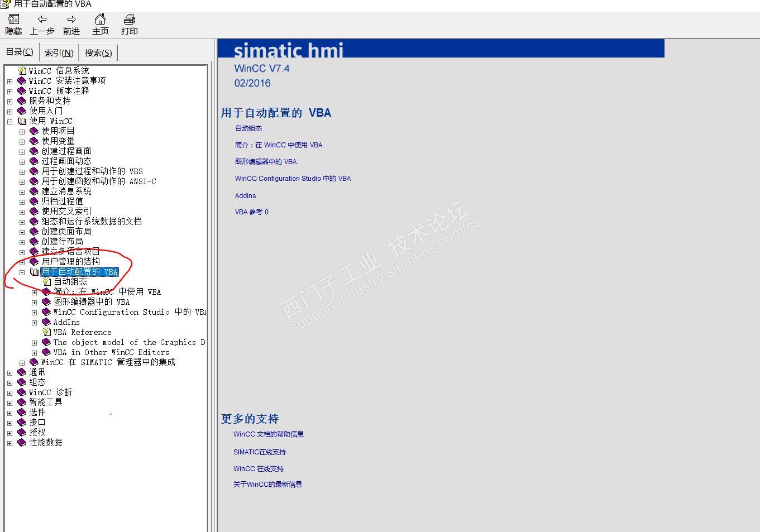Click the book icon beside 建立消息系统
The height and width of the screenshot is (532, 760).
[x=34, y=191]
